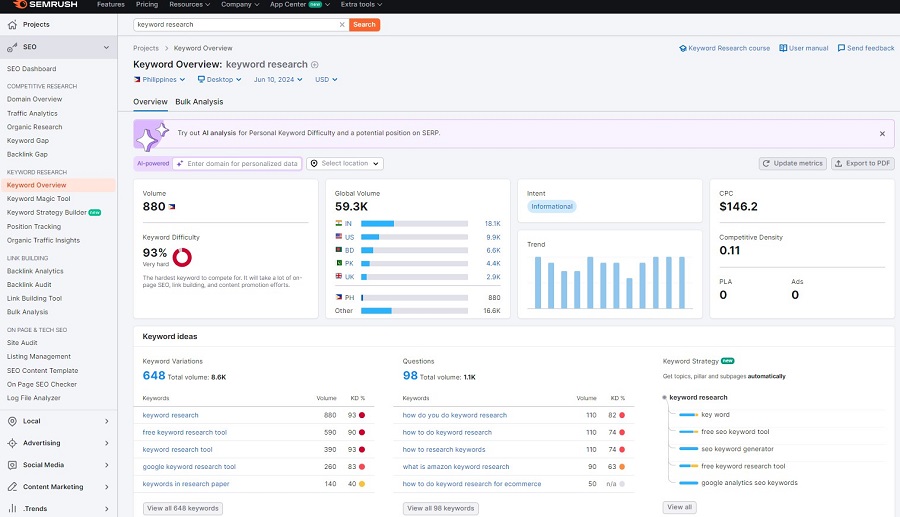The image size is (900, 517).
Task: Close the AI analysis banner
Action: (882, 134)
